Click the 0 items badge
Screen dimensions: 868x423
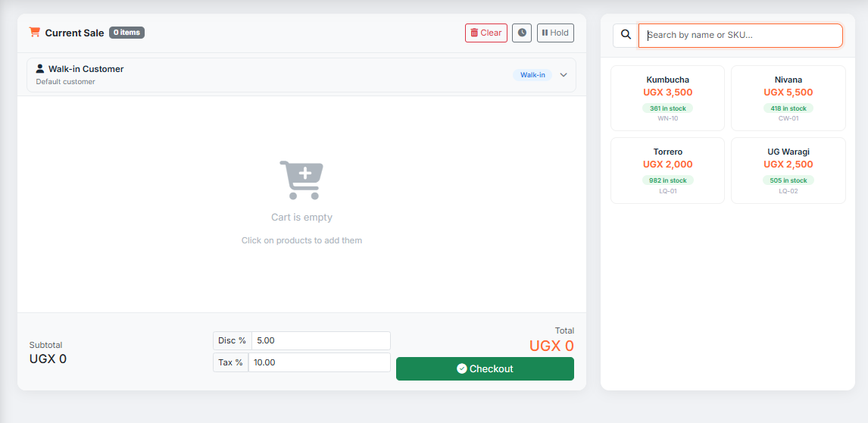pyautogui.click(x=126, y=33)
